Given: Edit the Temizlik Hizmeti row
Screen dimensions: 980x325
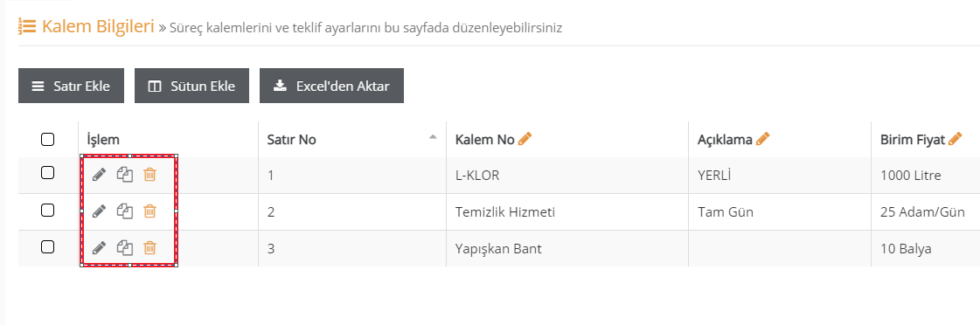Looking at the screenshot, I should [x=99, y=211].
